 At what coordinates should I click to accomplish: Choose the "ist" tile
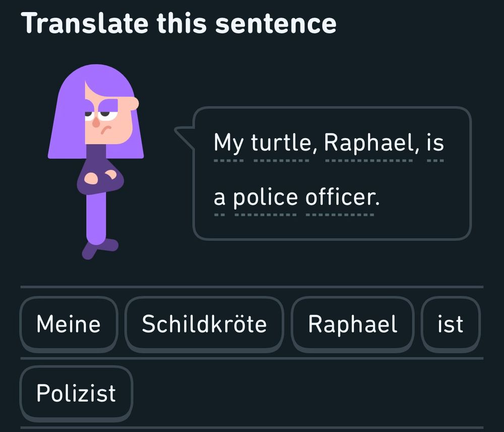coord(450,324)
